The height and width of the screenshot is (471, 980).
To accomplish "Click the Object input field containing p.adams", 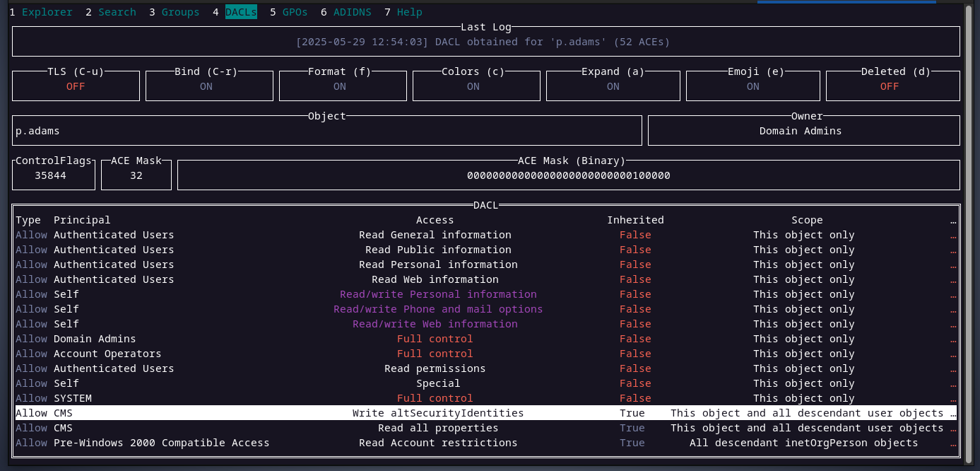I will click(x=326, y=131).
